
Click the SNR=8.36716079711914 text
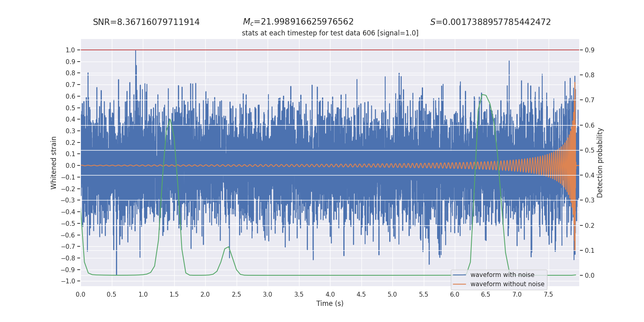coord(146,22)
